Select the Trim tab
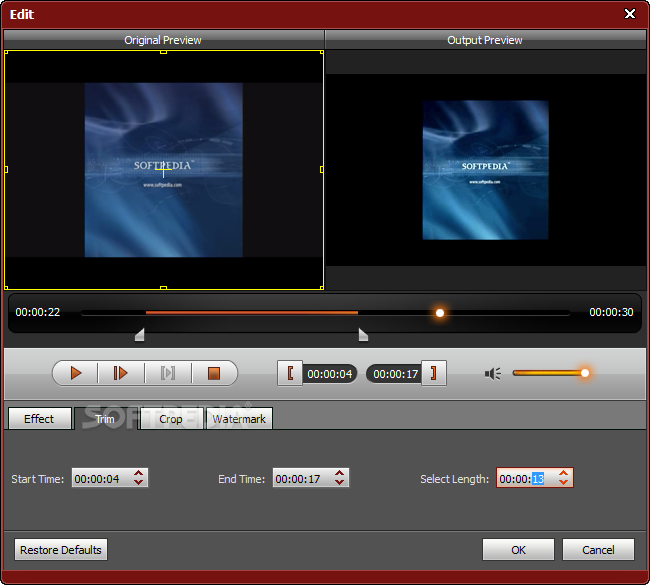Image resolution: width=650 pixels, height=585 pixels. tap(105, 419)
